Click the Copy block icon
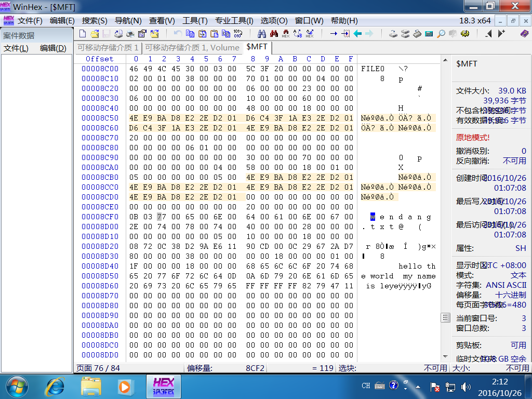 click(190, 33)
